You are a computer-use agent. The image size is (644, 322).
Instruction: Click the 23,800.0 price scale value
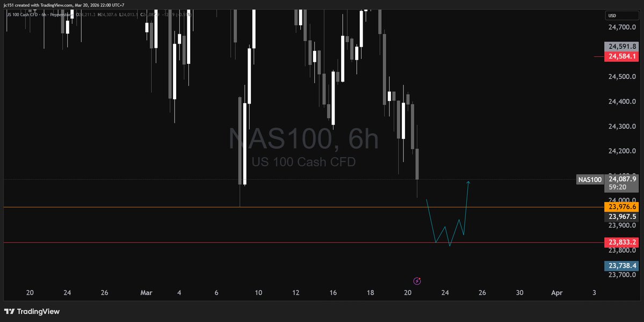pyautogui.click(x=622, y=250)
